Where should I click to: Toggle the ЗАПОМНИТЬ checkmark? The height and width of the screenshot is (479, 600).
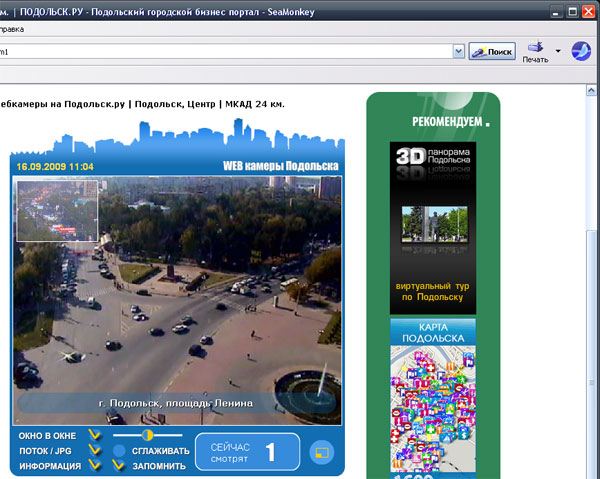point(119,465)
